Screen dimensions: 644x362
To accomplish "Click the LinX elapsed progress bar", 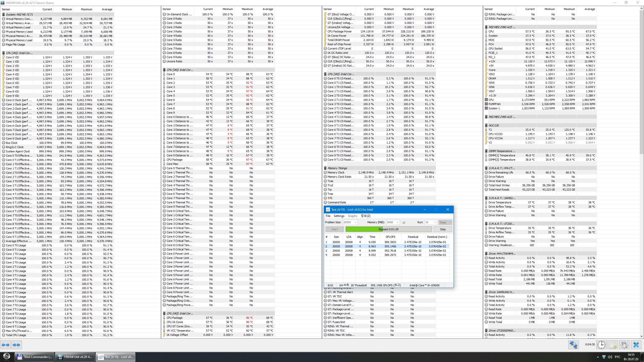I will pyautogui.click(x=388, y=229).
